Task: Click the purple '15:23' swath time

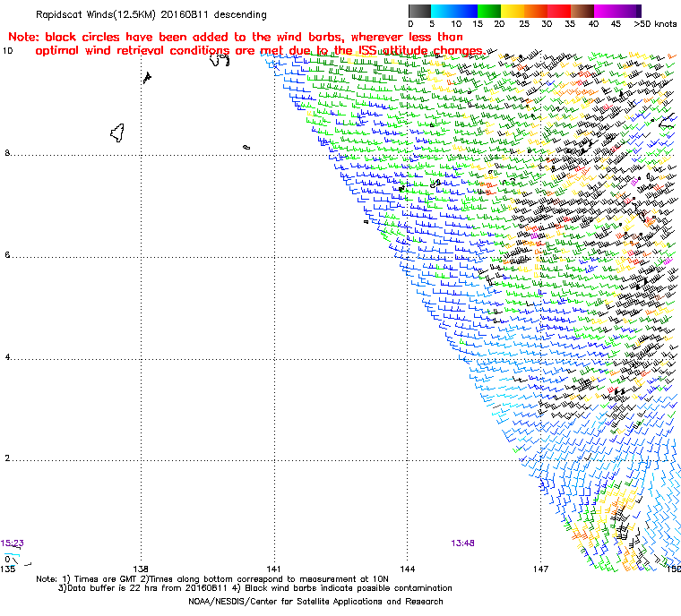Action: point(13,543)
